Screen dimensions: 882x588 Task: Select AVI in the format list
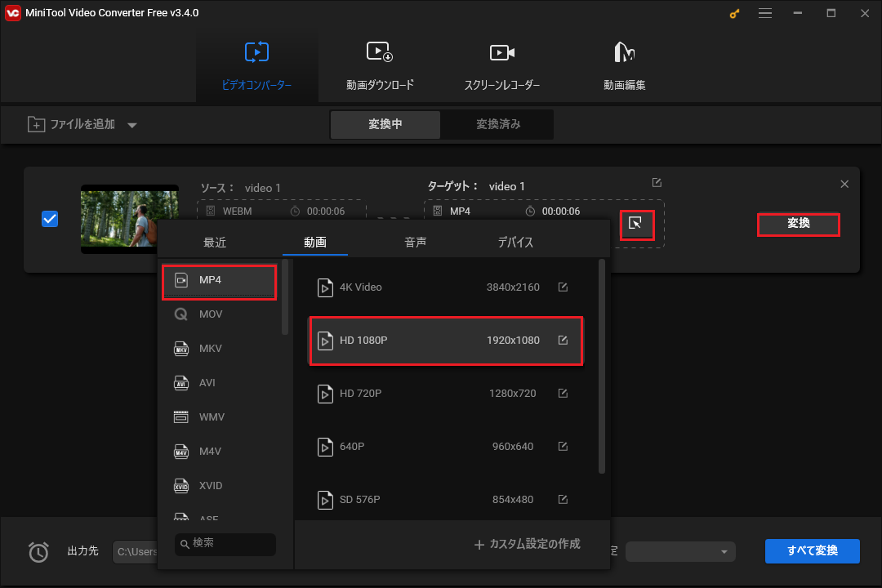tap(220, 383)
